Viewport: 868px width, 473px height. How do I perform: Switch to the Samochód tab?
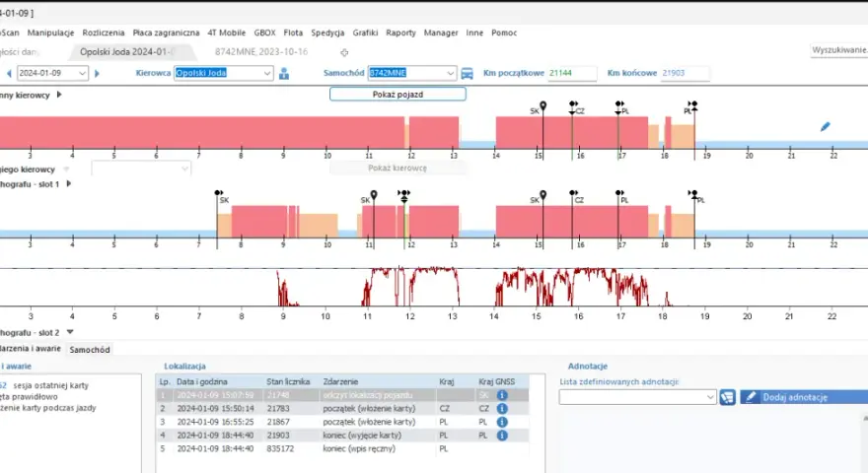pyautogui.click(x=90, y=350)
